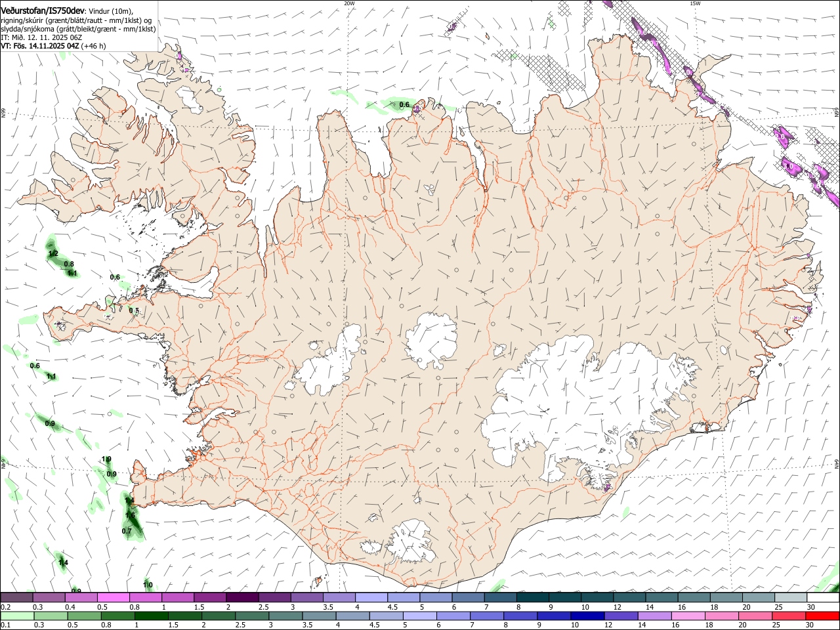Click the 20W longitude label
840x630 pixels.
coord(349,3)
